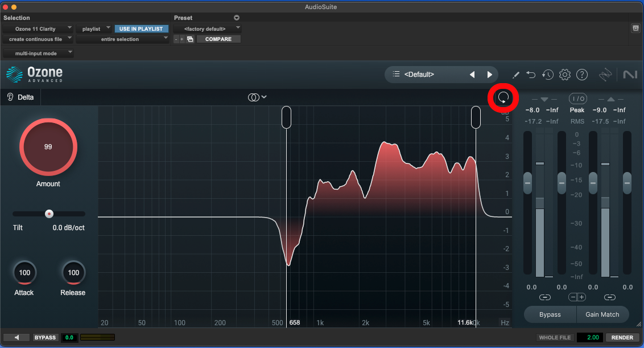Open Ozone settings gear
This screenshot has width=644, height=348.
565,75
